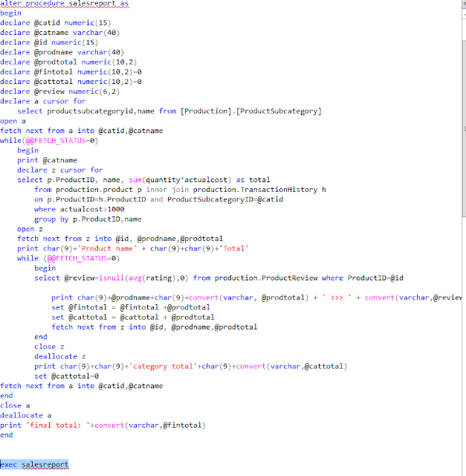466x476 pixels.
Task: Click the 'deallocate a' statement
Action: click(x=25, y=415)
